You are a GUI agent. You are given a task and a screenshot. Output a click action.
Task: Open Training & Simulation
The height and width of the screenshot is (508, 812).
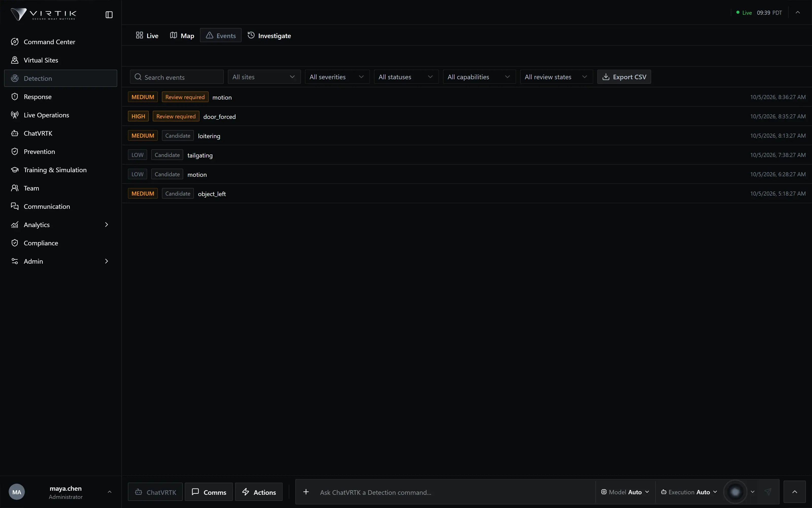[60, 170]
